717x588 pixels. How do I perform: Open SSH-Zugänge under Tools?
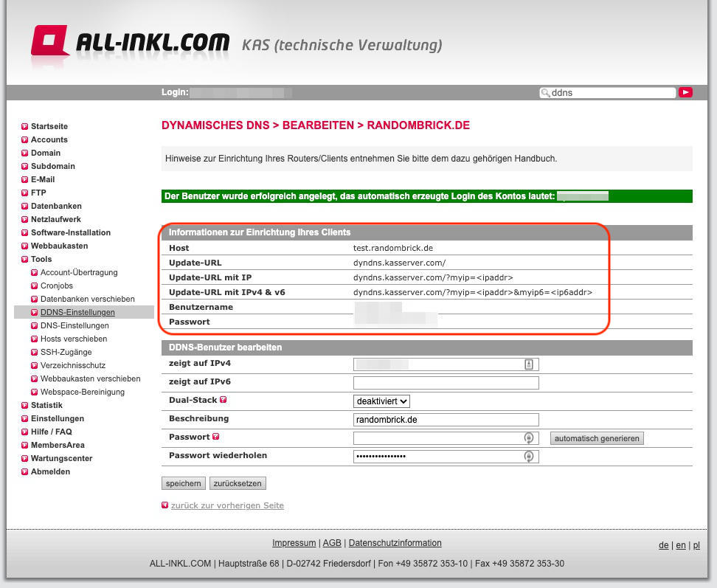pyautogui.click(x=66, y=352)
